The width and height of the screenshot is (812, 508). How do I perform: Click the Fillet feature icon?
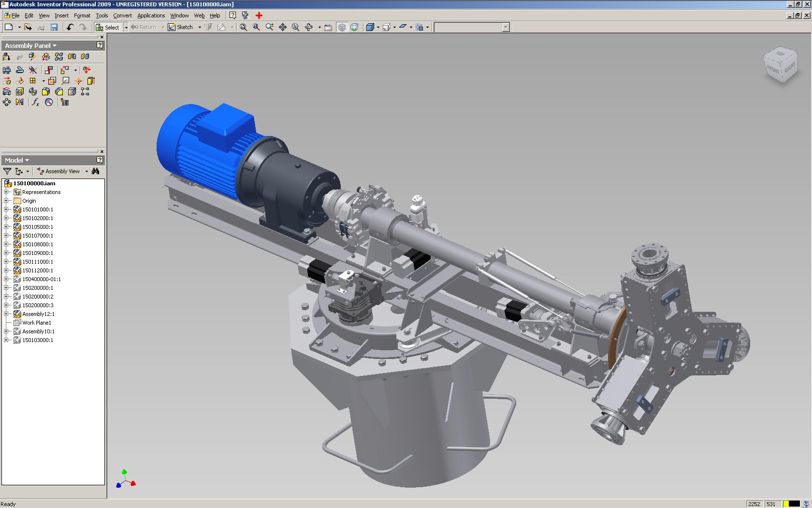click(46, 91)
